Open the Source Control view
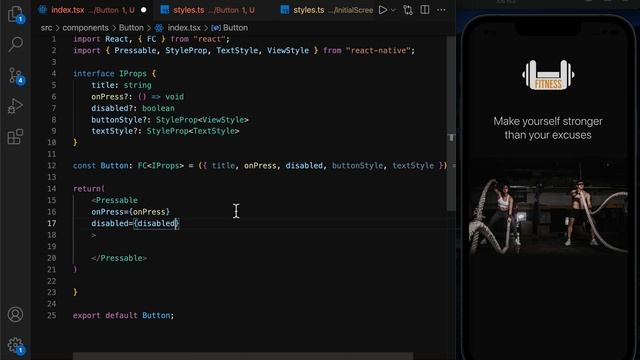 (x=16, y=76)
